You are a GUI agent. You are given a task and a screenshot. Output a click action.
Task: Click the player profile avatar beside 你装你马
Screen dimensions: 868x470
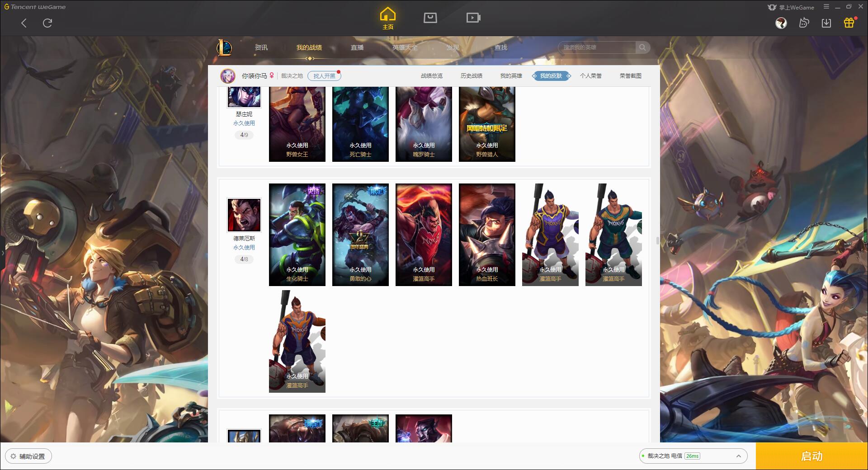[x=228, y=76]
